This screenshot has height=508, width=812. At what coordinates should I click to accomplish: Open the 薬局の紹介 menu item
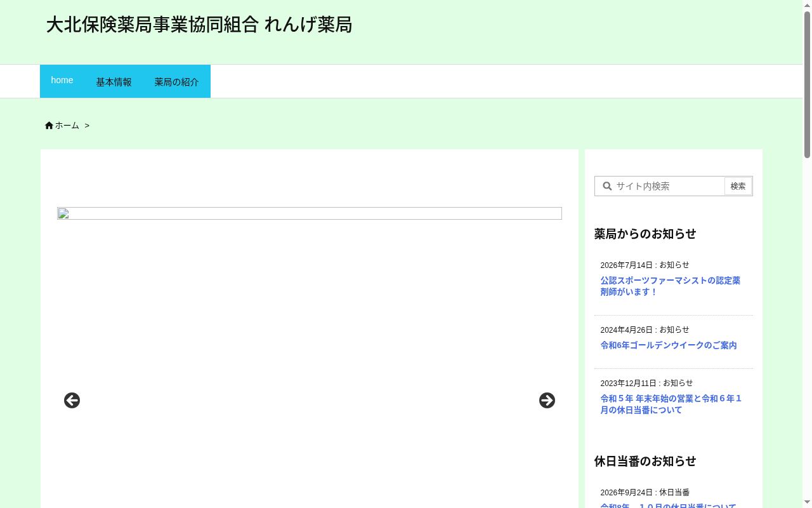177,82
